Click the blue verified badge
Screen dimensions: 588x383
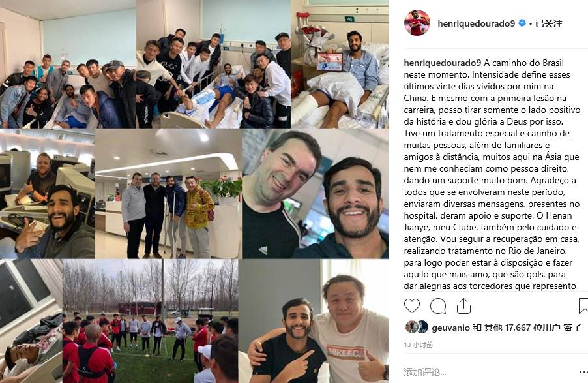point(522,23)
